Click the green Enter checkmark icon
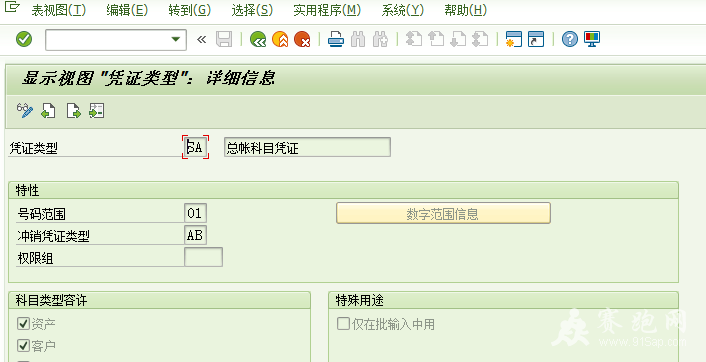706x362 pixels. coord(24,40)
